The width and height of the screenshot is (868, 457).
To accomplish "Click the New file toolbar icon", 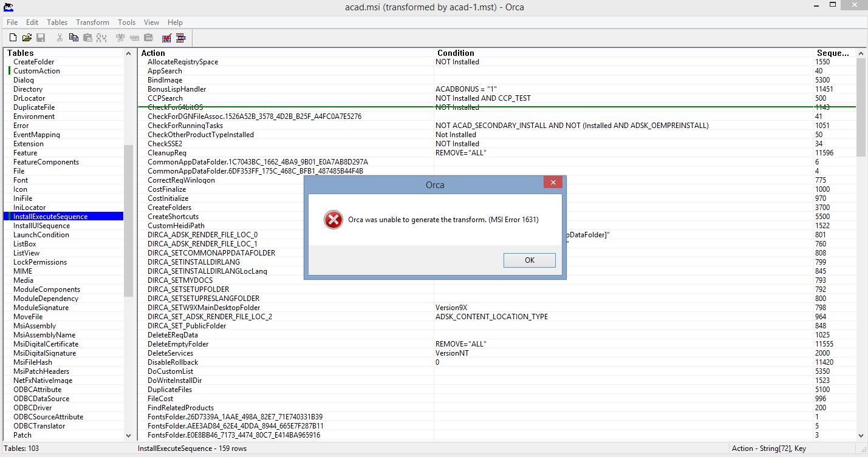I will pyautogui.click(x=13, y=38).
